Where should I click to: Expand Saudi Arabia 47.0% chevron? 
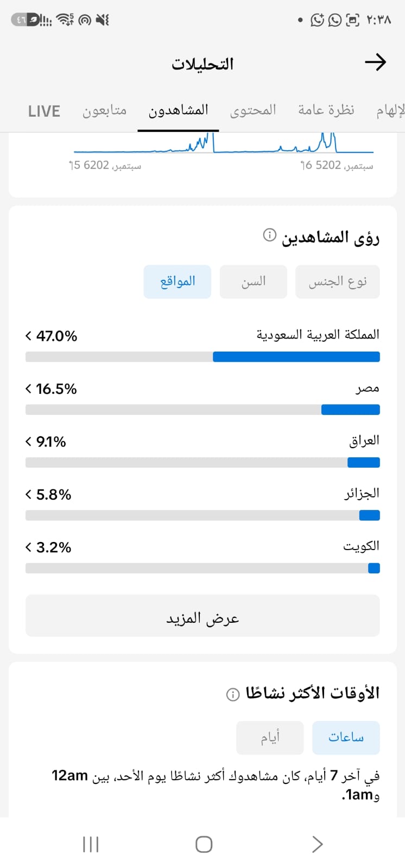(x=28, y=336)
